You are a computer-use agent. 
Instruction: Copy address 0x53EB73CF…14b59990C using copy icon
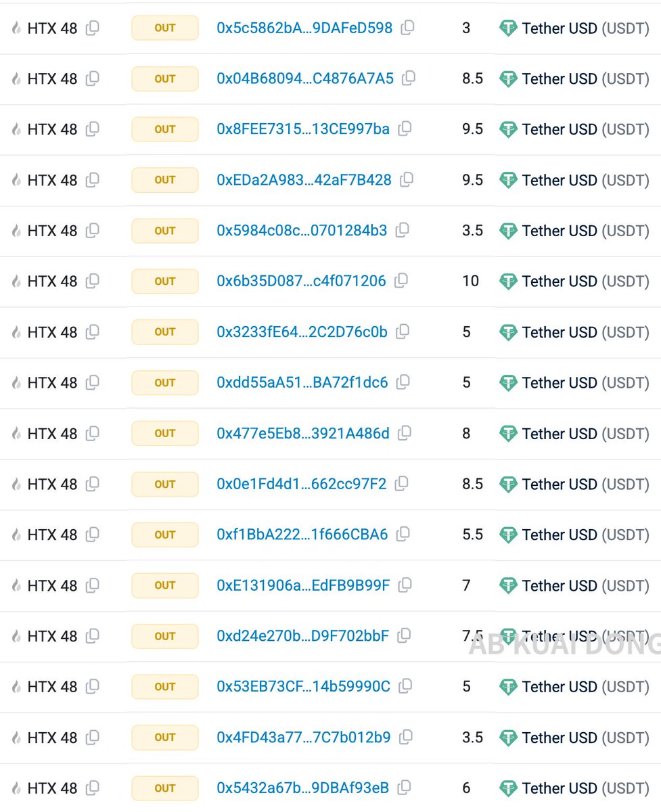405,687
